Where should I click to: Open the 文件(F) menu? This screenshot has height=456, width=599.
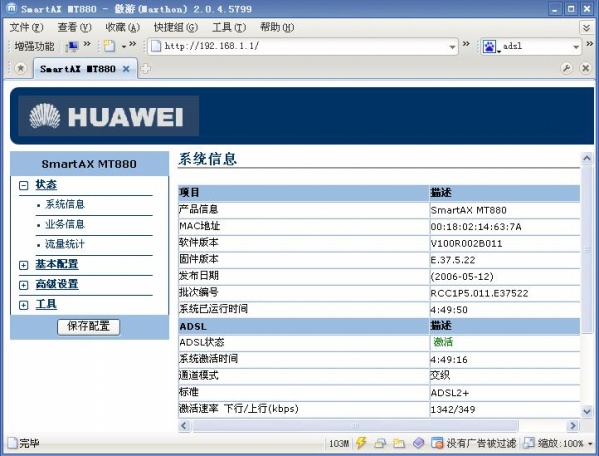tap(26, 27)
